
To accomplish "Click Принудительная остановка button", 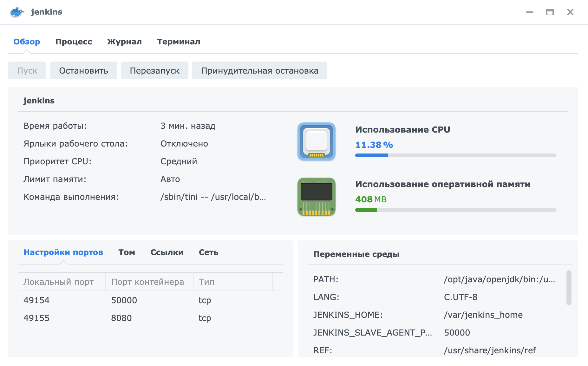I will coord(259,70).
